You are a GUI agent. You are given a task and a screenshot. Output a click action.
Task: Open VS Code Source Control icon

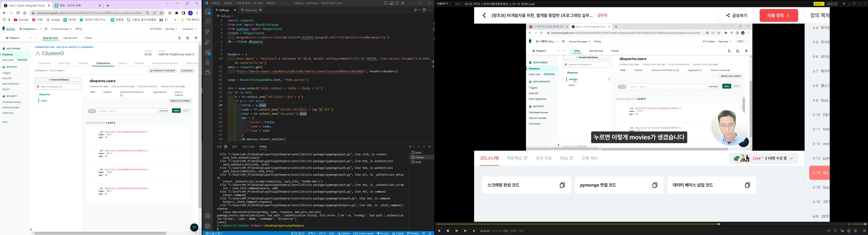coord(208,32)
